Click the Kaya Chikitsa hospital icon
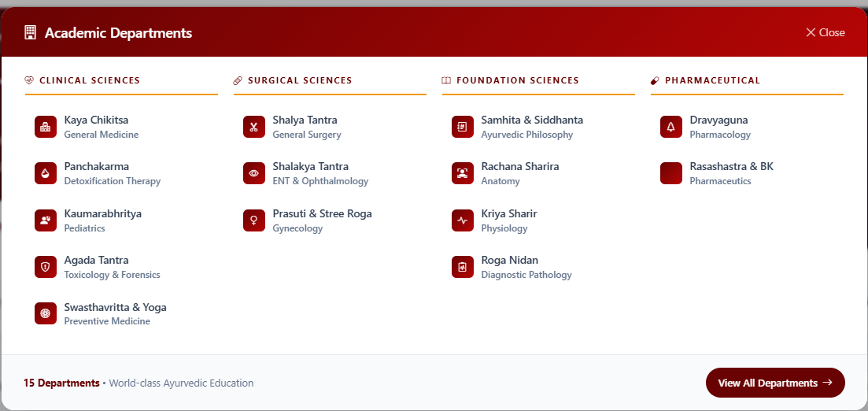This screenshot has height=411, width=868. (x=45, y=127)
